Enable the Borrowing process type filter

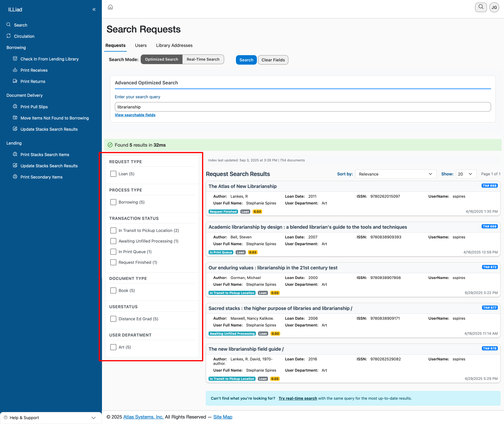coord(113,202)
